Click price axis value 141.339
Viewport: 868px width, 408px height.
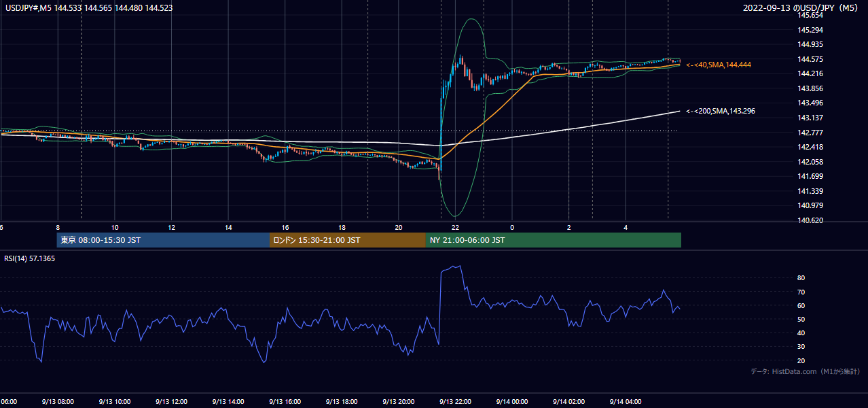[811, 191]
